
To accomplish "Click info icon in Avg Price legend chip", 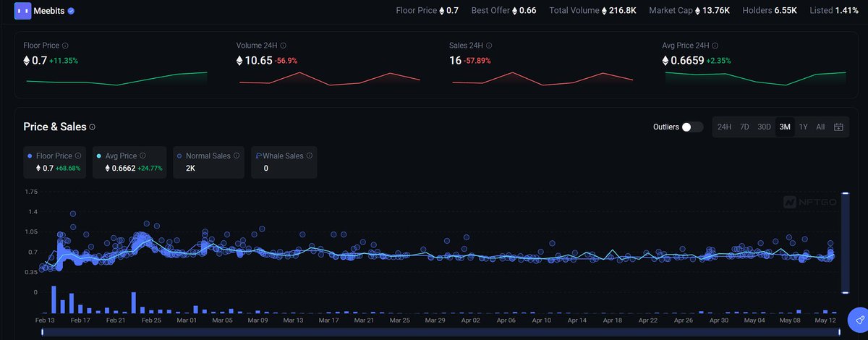I will 142,156.
